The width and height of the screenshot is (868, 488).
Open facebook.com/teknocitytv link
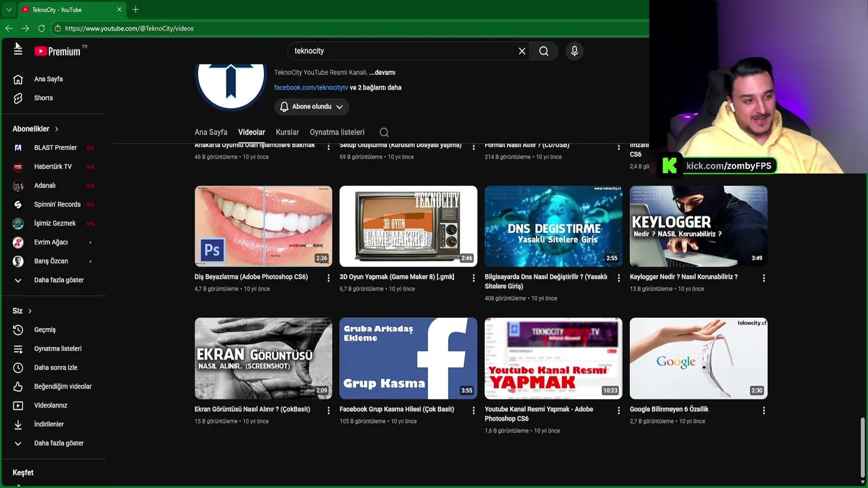click(x=311, y=87)
